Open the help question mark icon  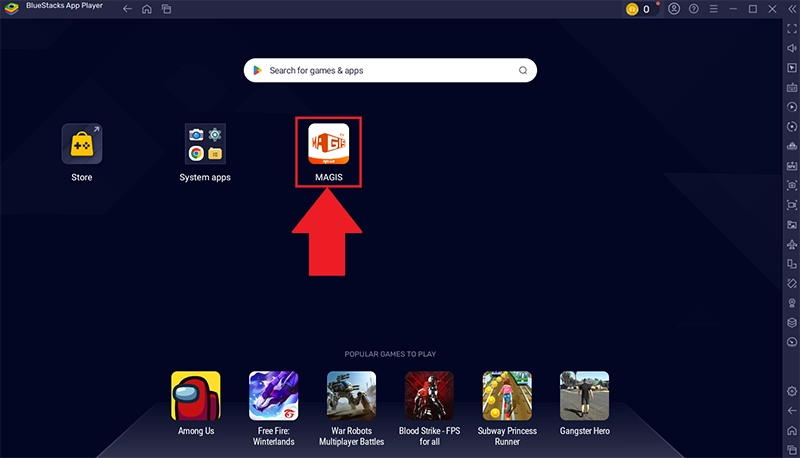coord(694,9)
